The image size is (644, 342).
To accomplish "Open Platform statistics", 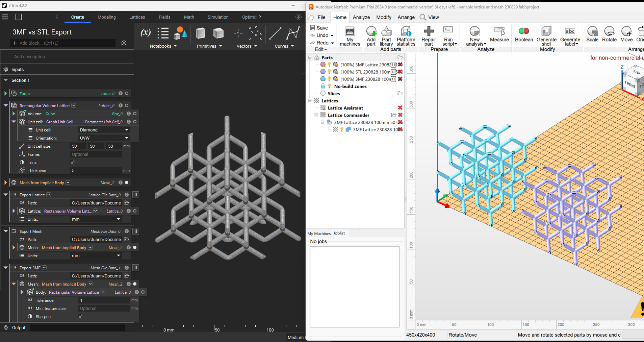I will tap(406, 32).
